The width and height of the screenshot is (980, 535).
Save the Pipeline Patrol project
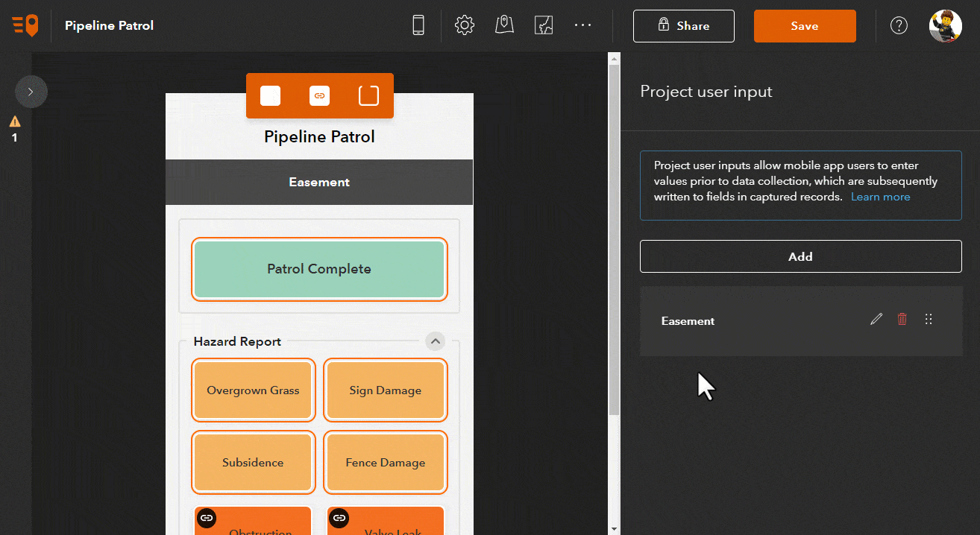pos(805,25)
